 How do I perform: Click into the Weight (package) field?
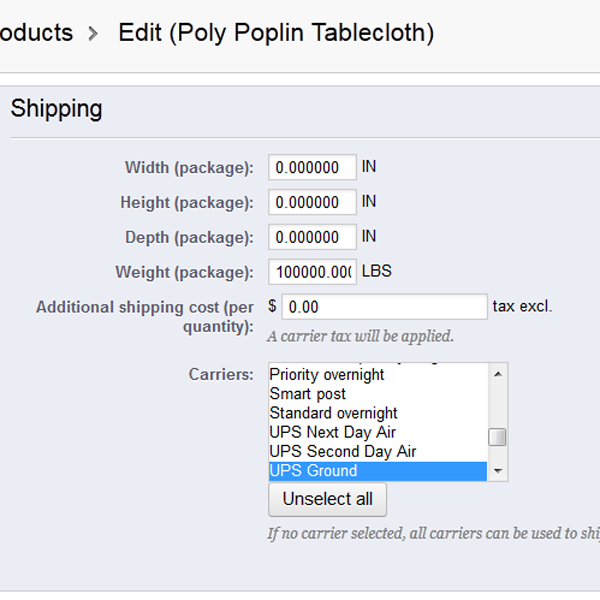tap(312, 273)
